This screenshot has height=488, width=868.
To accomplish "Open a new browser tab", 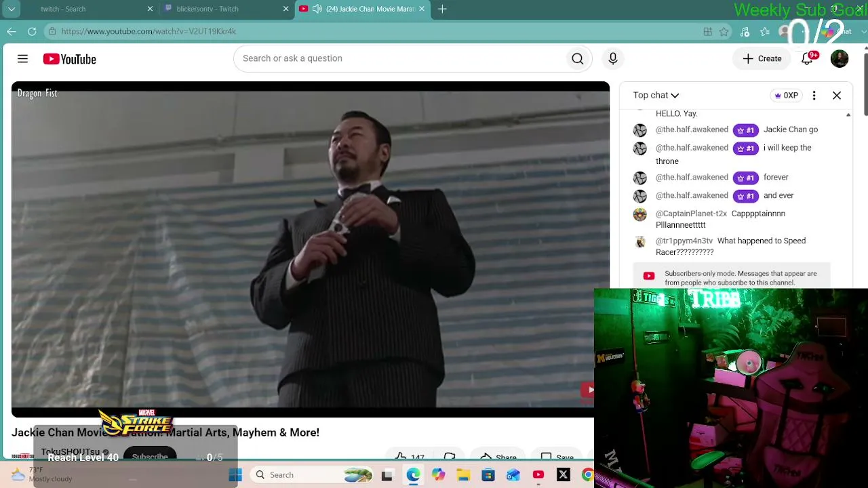I will pyautogui.click(x=442, y=9).
